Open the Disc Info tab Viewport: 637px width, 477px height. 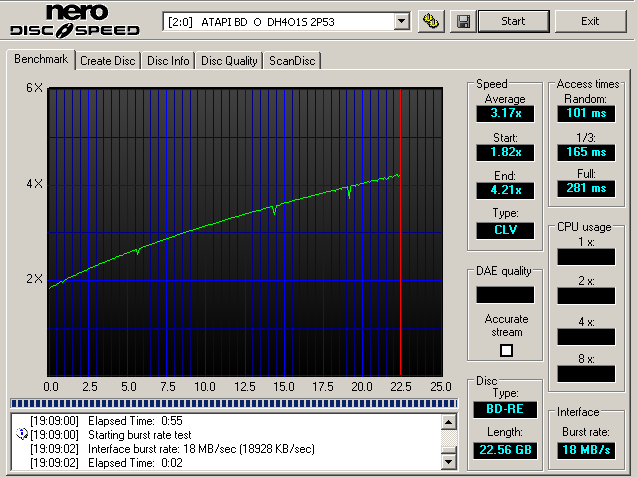point(168,61)
